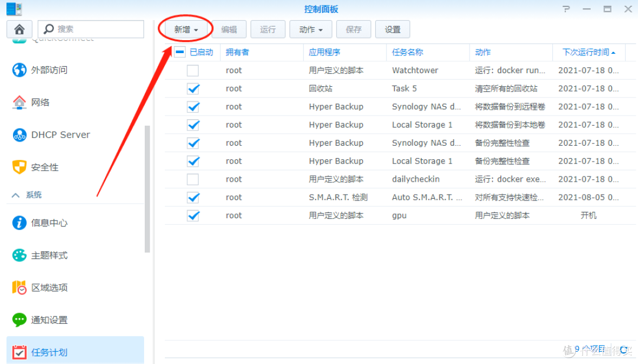Viewport: 638px width, 364px height.
Task: Sort by 下次运行时间 column
Action: pyautogui.click(x=588, y=52)
